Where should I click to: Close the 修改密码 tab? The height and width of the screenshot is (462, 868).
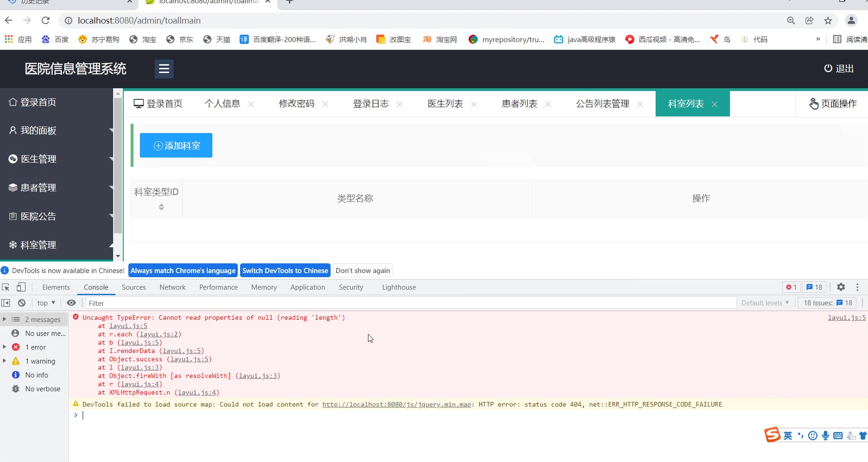click(x=325, y=104)
